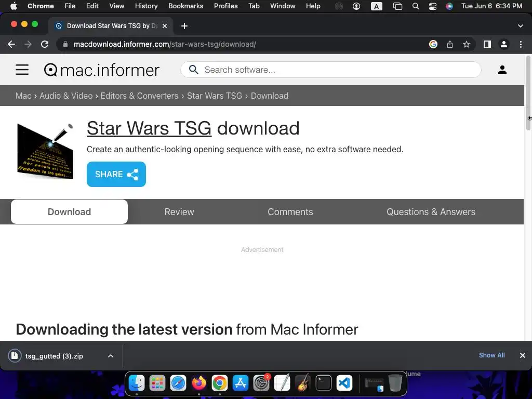Launch Safari from the Dock
The width and height of the screenshot is (532, 399).
point(178,383)
